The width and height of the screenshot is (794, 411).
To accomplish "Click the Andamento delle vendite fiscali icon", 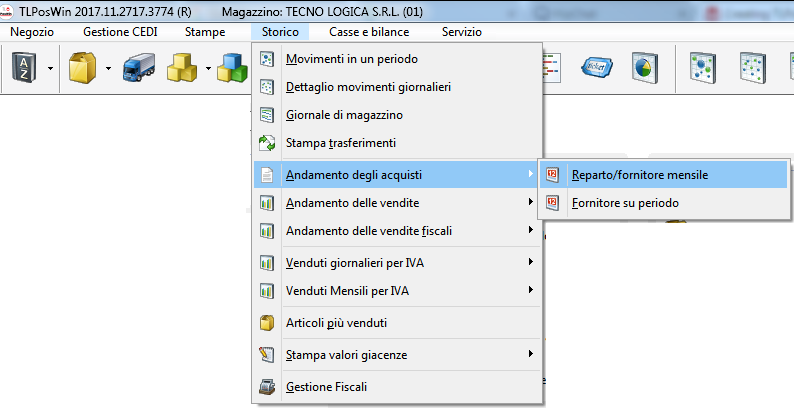I will point(267,231).
